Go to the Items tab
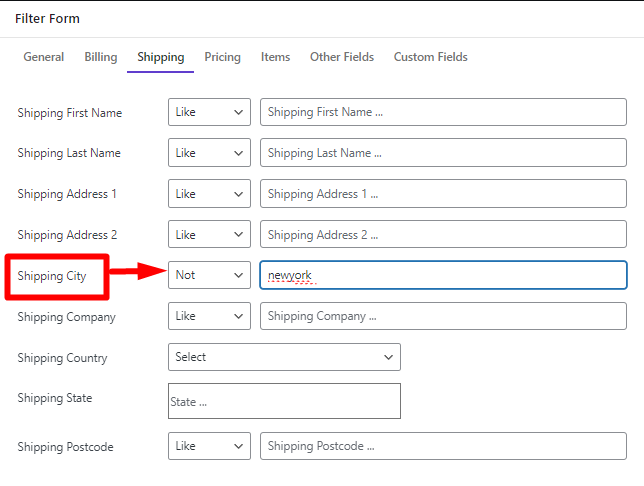644x486 pixels. coord(275,57)
